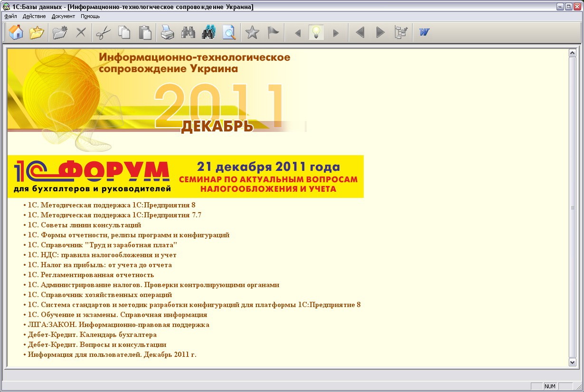The width and height of the screenshot is (584, 392).
Task: Open database folder with star icon
Action: 37,33
